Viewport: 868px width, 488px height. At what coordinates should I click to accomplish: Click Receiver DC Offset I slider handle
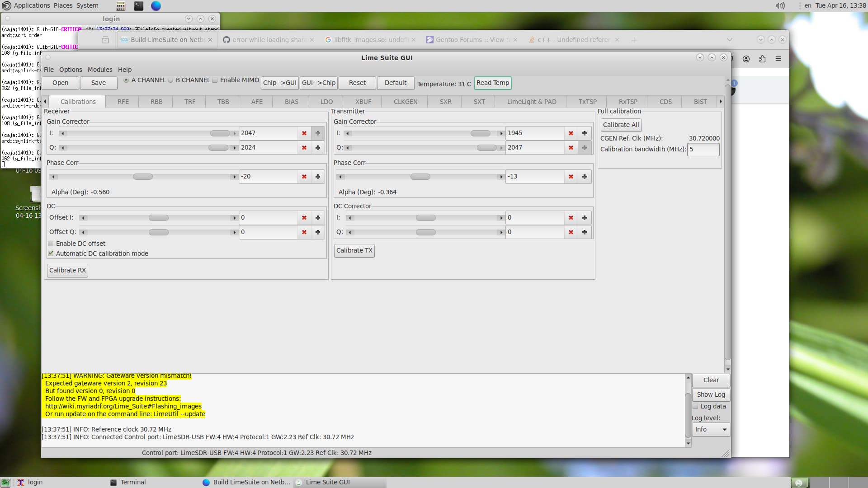coord(159,218)
